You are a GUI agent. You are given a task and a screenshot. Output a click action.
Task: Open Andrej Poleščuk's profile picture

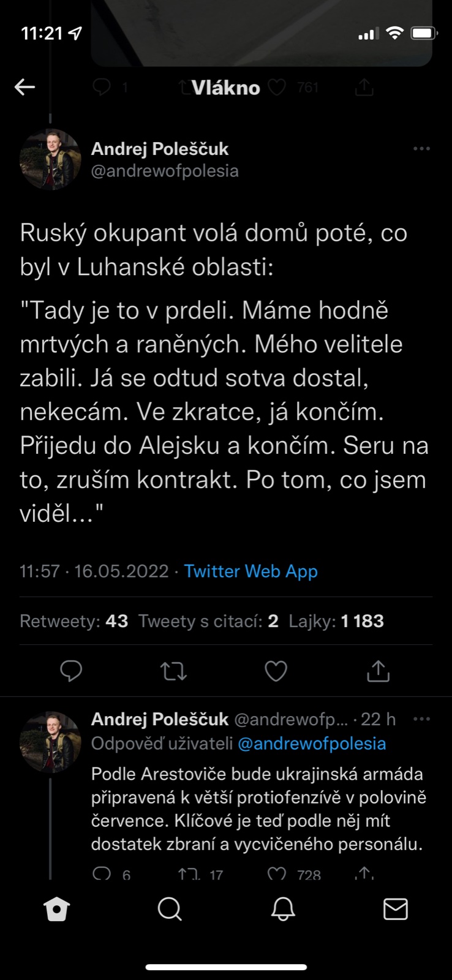click(x=50, y=159)
